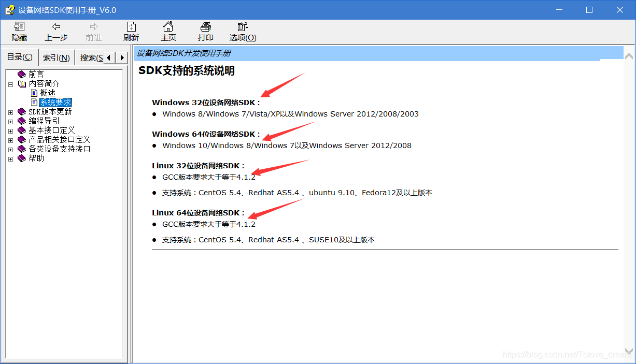Click the 设备网络SDK开发使用手册 header banner
The height and width of the screenshot is (364, 636).
pos(378,53)
